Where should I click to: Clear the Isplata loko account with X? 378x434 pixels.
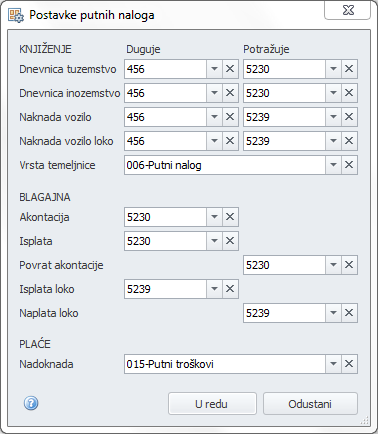(230, 289)
